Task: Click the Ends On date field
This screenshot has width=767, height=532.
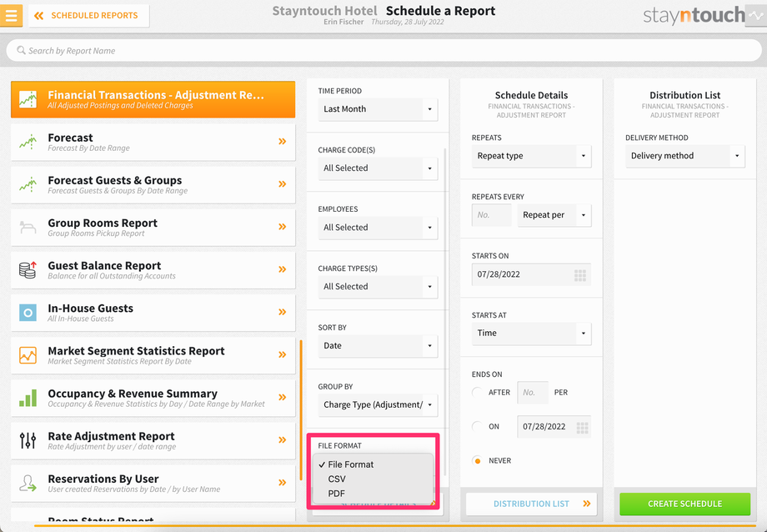Action: coord(554,427)
